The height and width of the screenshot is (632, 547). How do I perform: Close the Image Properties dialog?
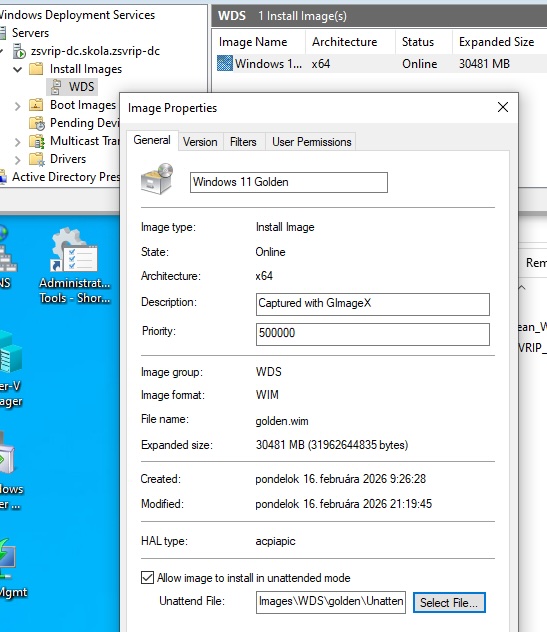[x=503, y=107]
